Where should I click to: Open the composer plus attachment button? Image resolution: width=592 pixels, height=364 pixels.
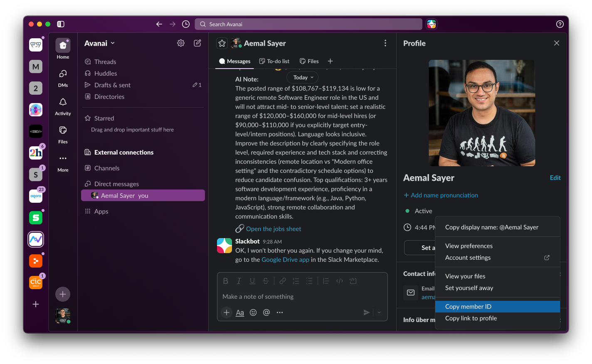point(227,312)
